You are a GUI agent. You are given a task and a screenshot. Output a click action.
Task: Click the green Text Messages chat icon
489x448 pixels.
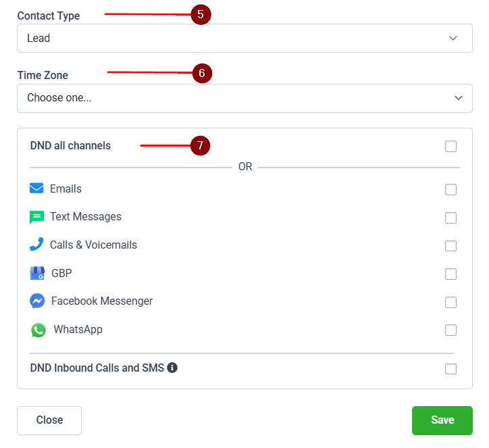pos(36,218)
